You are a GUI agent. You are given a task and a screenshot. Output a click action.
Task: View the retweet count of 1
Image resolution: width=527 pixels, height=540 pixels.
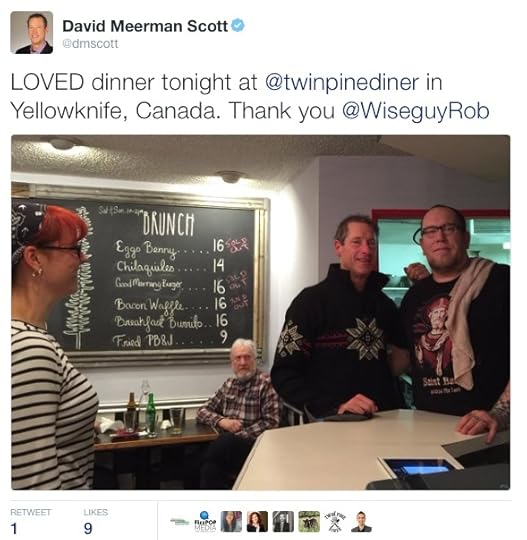14,528
